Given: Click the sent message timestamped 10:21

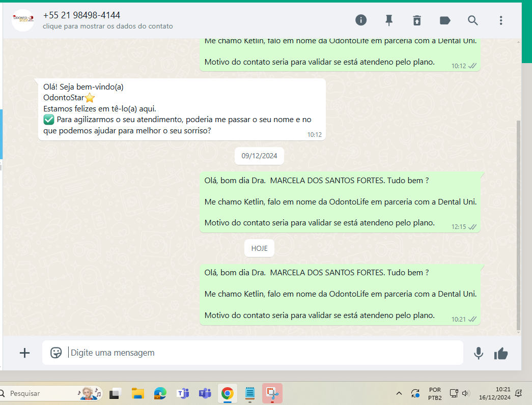Looking at the screenshot, I should pyautogui.click(x=340, y=294).
